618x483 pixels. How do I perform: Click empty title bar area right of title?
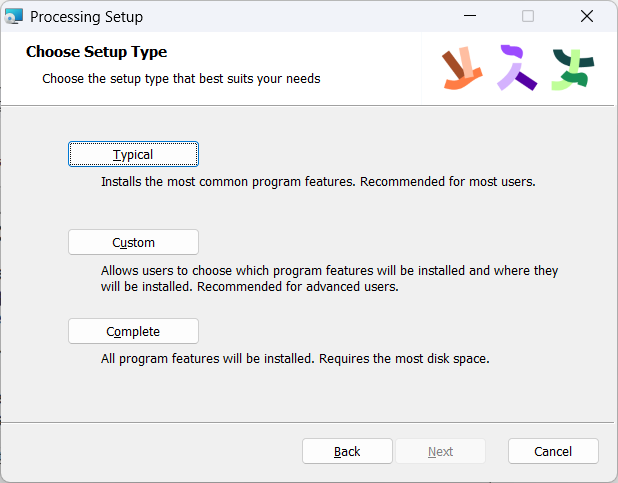pyautogui.click(x=300, y=16)
